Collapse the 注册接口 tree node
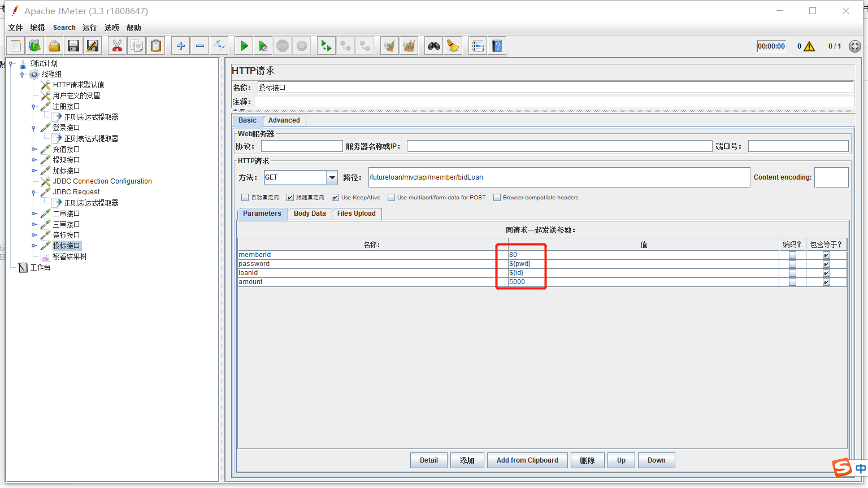The image size is (868, 488). pyautogui.click(x=33, y=107)
